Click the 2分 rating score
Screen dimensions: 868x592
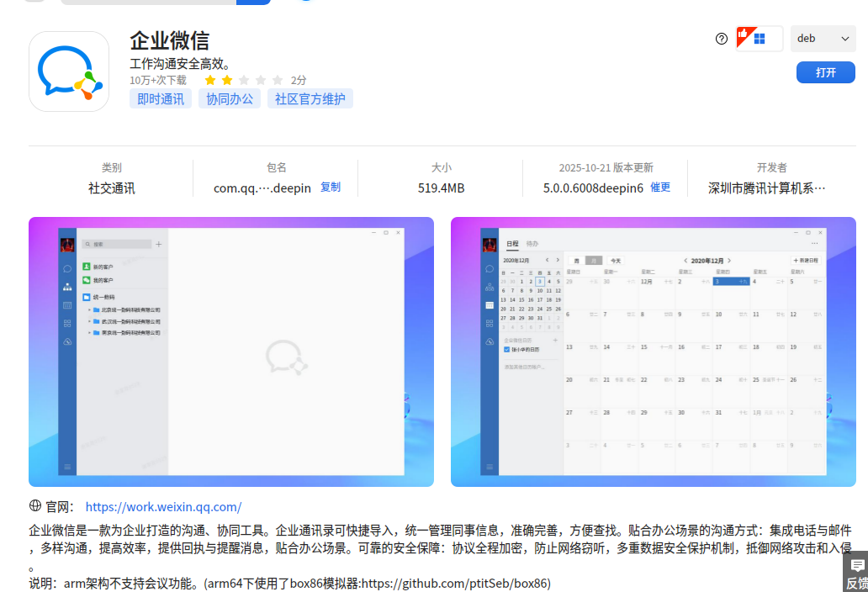[x=299, y=80]
